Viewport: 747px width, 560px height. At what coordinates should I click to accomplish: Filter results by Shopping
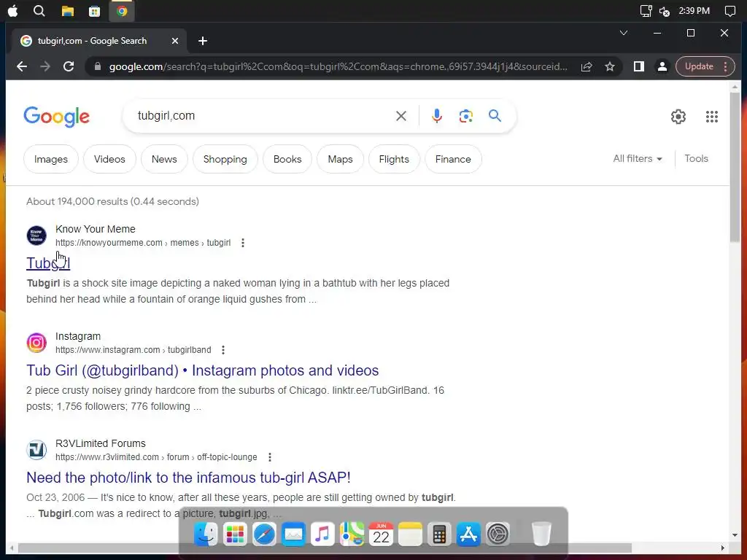pos(225,159)
